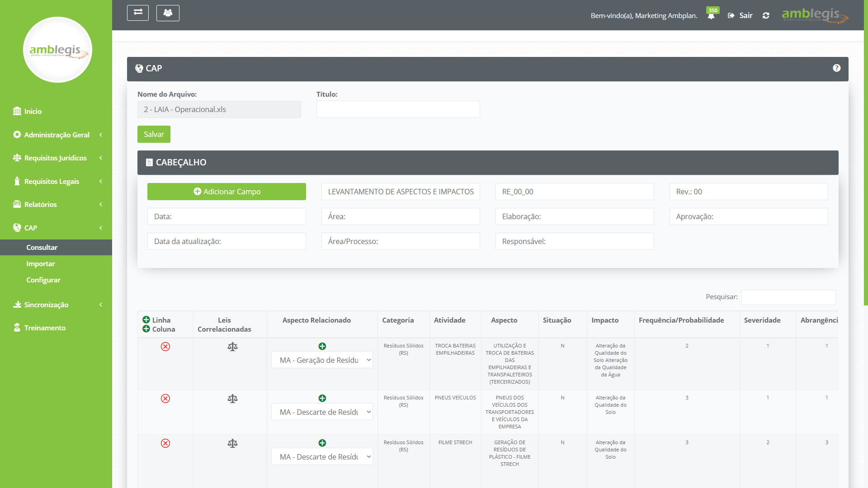This screenshot has width=868, height=488.
Task: Delete first table row with red X
Action: point(165,347)
